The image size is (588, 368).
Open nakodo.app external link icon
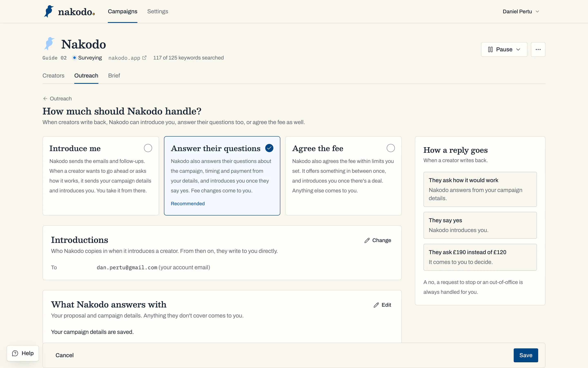144,58
